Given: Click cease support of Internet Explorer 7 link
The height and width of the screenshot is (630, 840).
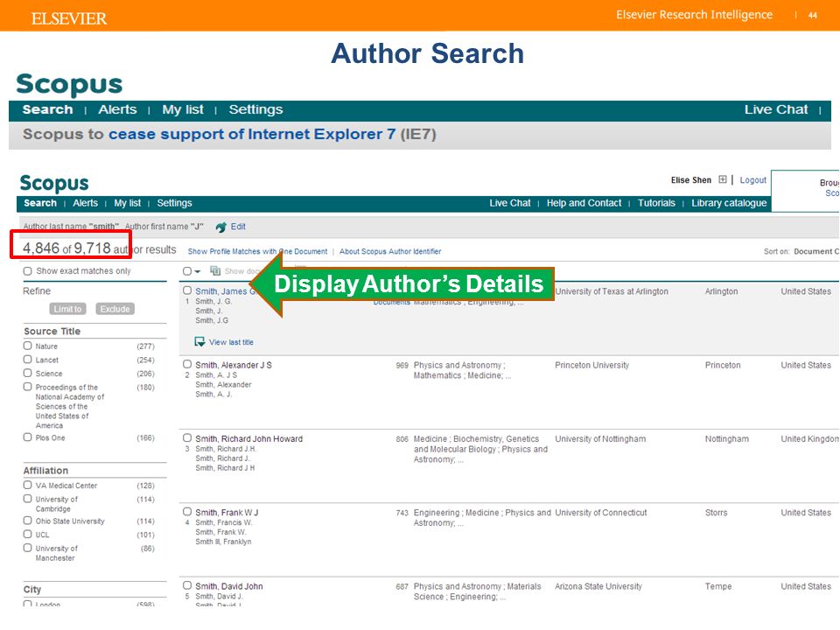Looking at the screenshot, I should (x=252, y=134).
